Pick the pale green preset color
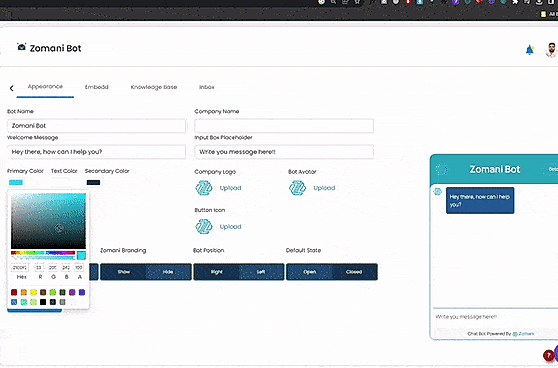Screen dimensions: 558x368 33,302
